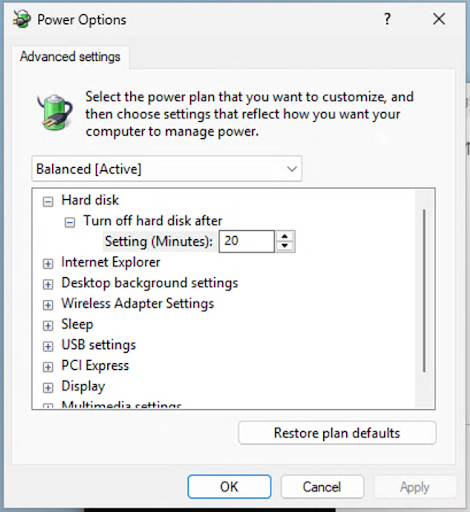Select the Advanced settings tab
Viewport: 470px width, 512px height.
click(x=70, y=57)
